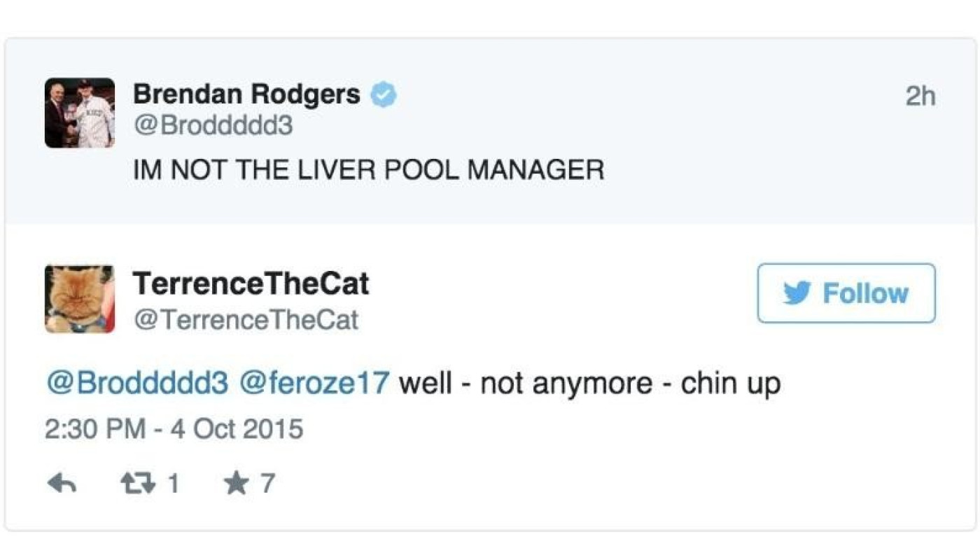Click the "IM NOT THE LIVER POOL MANAGER" tweet text
The height and width of the screenshot is (553, 980).
368,170
